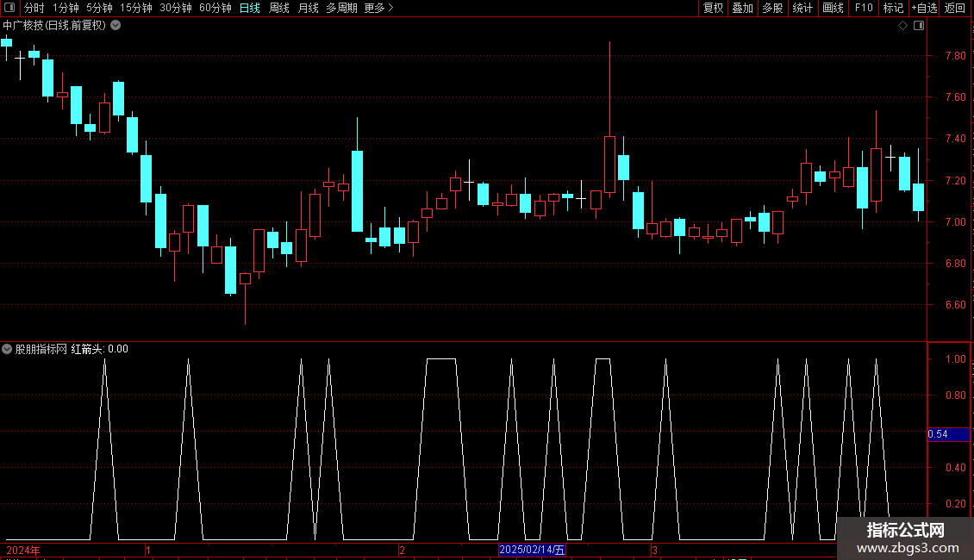
Task: Add stock with +自选 button
Action: click(x=924, y=8)
